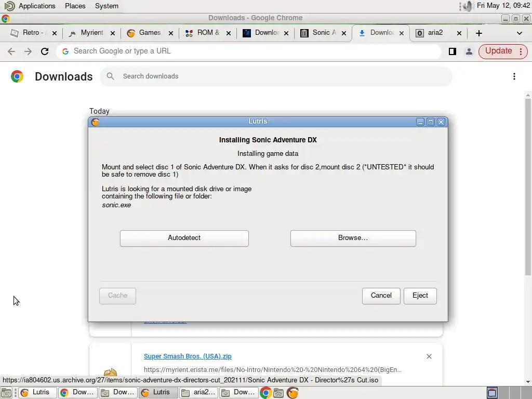Screen dimensions: 532x399
Task: Close the Games tab
Action: (170, 33)
